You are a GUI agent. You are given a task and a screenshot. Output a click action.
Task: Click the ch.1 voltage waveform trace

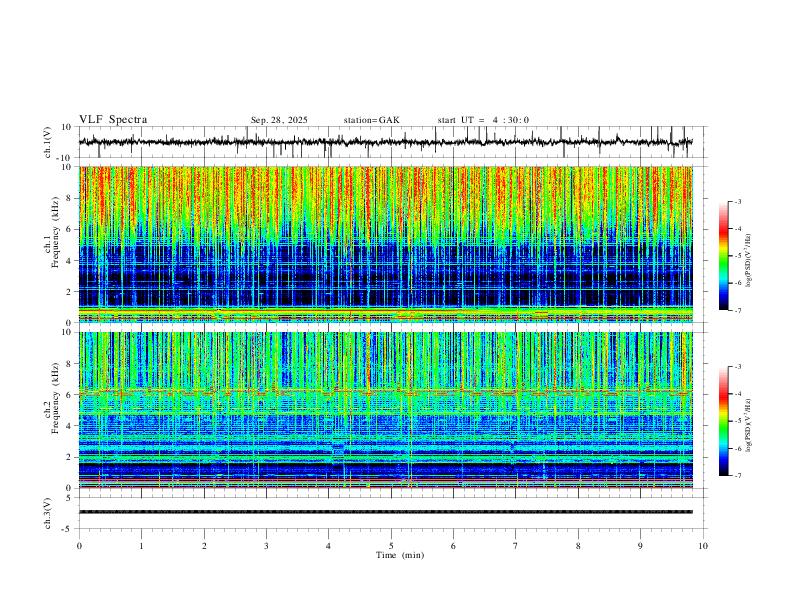tap(385, 142)
